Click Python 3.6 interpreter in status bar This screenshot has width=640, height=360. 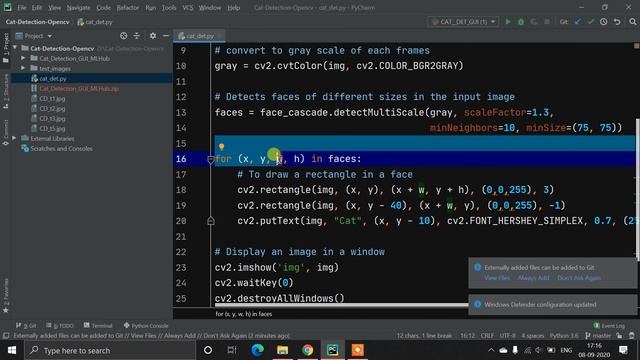point(564,336)
